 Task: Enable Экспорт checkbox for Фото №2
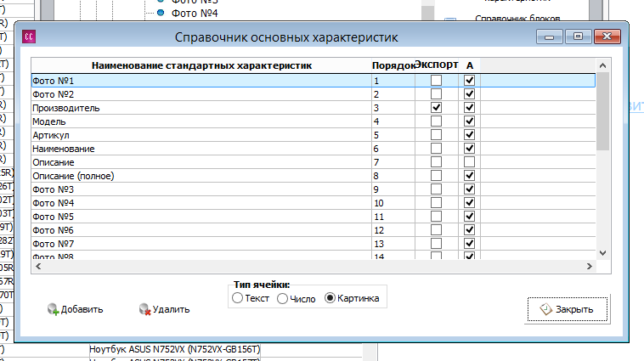pos(436,94)
